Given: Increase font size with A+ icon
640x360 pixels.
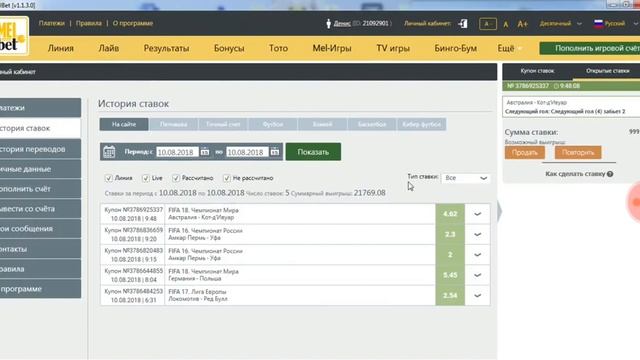Looking at the screenshot, I should coord(522,24).
